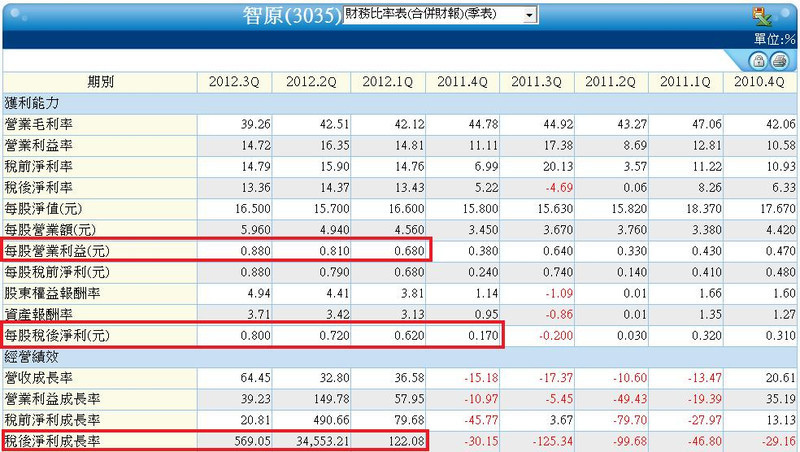Click the negative value -0.200

coord(556,336)
